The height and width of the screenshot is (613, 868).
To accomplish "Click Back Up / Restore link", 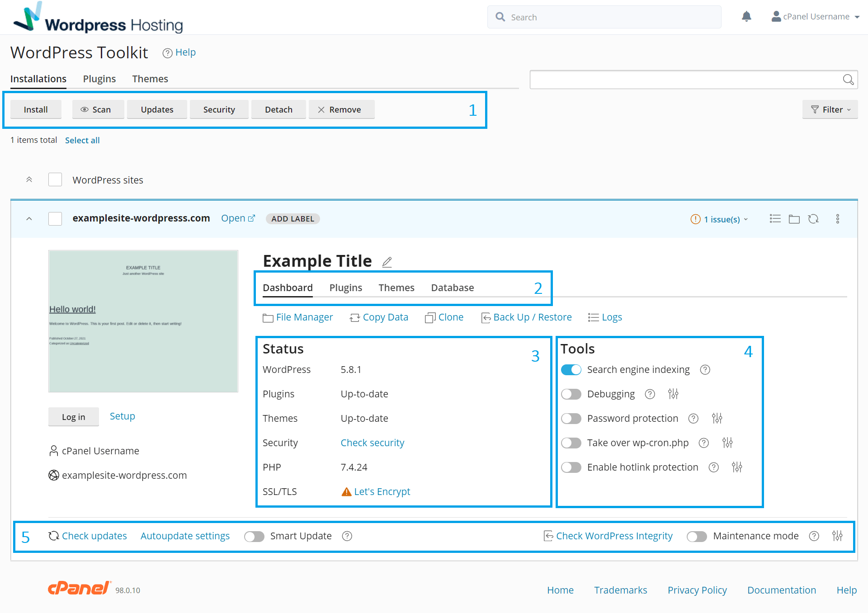I will [x=526, y=317].
